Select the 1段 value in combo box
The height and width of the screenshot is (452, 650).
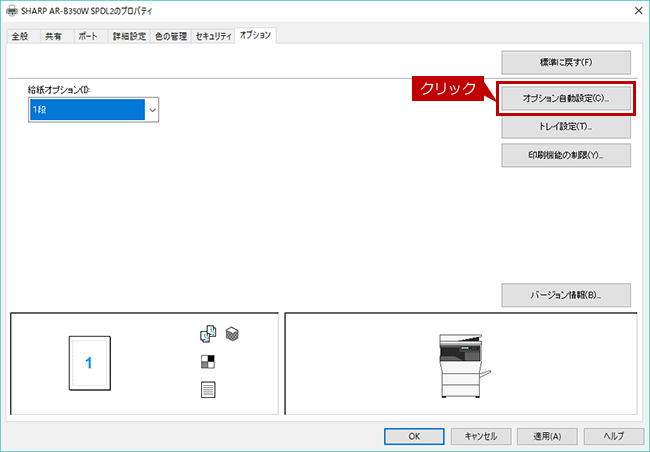tap(87, 110)
